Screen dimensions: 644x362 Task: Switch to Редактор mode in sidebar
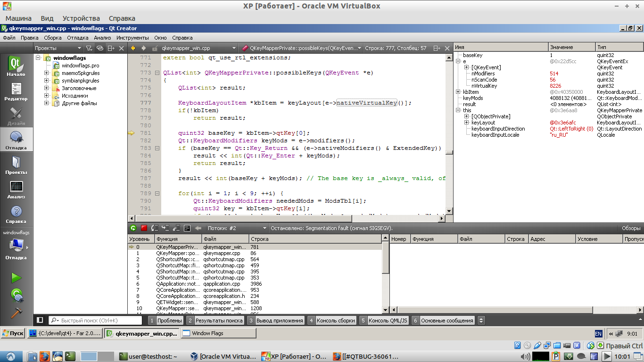17,92
